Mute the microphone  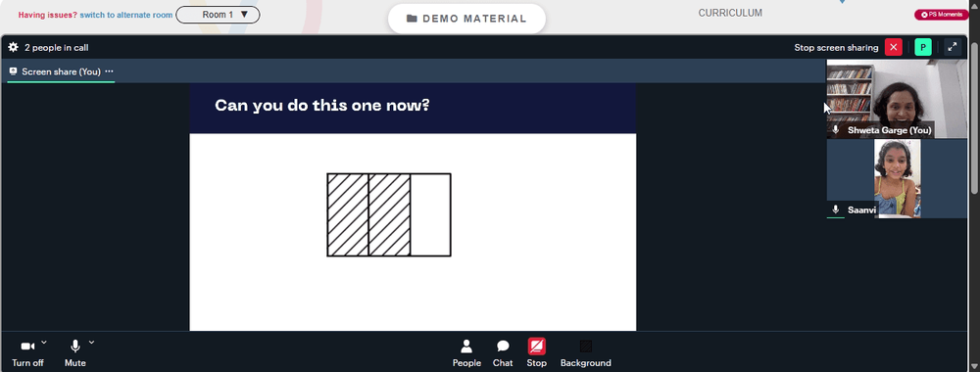[75, 353]
